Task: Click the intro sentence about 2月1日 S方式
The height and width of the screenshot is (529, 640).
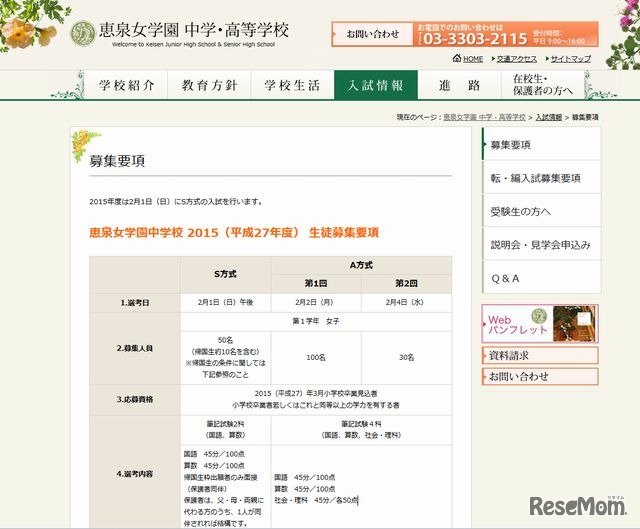Action: (176, 202)
